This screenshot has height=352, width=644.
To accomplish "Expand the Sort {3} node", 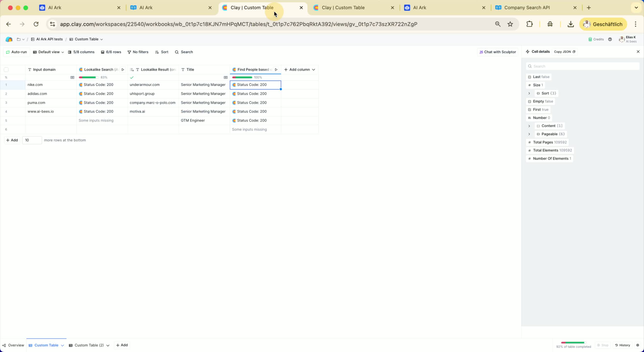I will click(529, 93).
